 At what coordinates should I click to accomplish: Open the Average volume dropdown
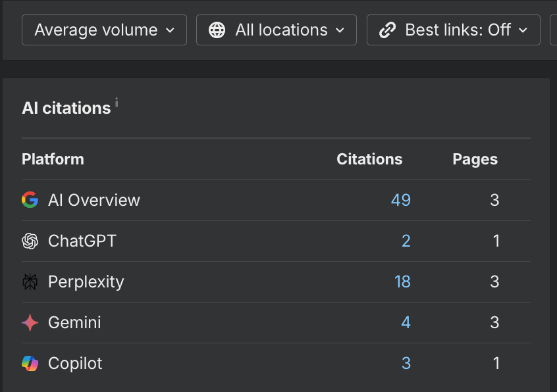tap(104, 30)
